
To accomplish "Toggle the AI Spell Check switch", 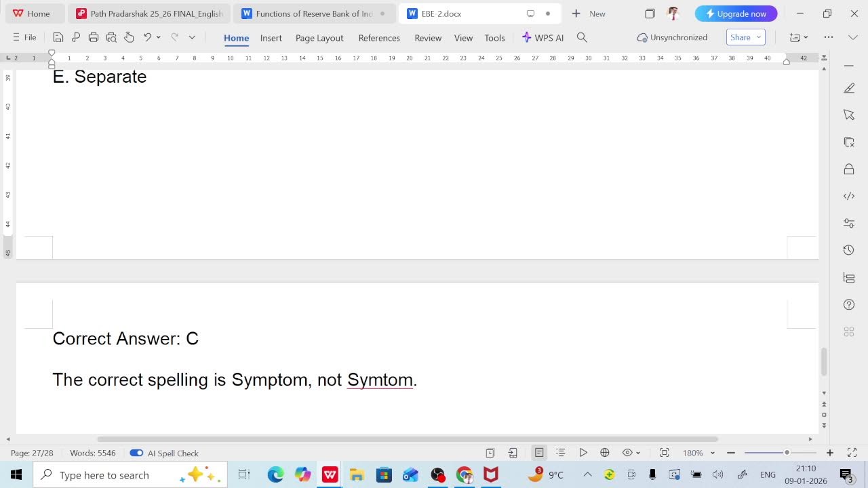I will [x=136, y=453].
